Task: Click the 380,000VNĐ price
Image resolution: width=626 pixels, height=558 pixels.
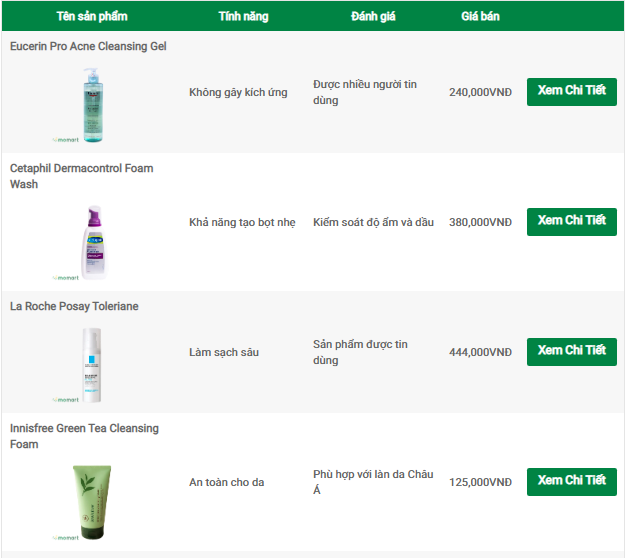Action: 480,222
